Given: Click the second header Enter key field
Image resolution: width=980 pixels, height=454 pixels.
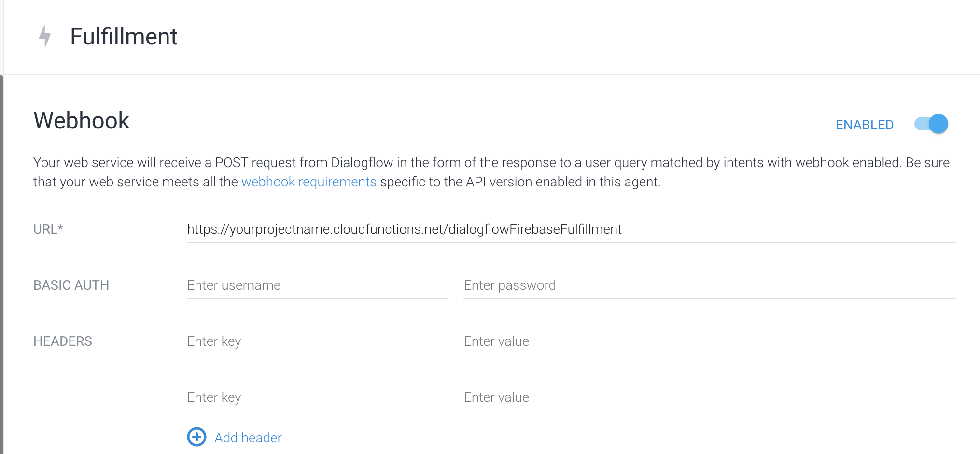Looking at the screenshot, I should coord(317,397).
